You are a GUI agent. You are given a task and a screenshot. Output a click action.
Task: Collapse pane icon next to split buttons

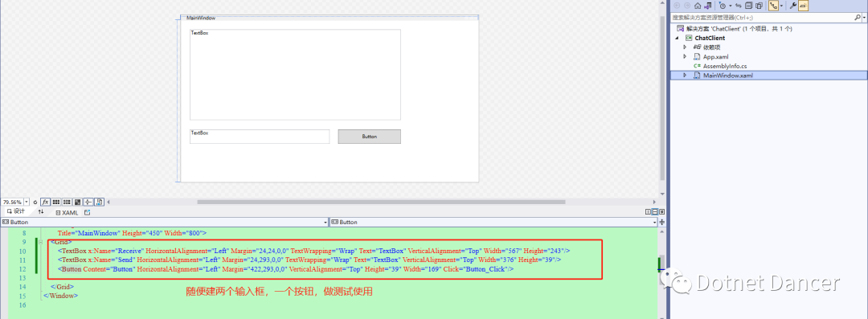[x=661, y=212]
